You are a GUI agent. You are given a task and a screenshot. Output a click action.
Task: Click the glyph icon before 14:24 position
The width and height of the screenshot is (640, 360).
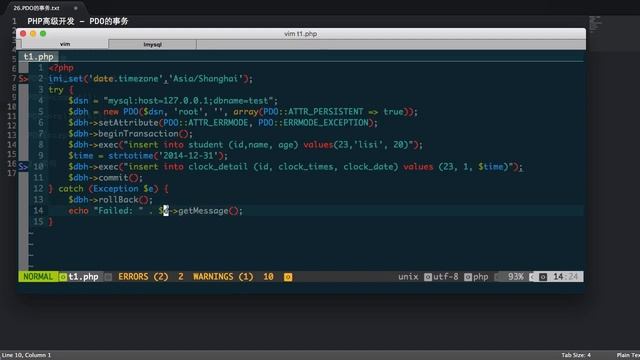(543, 277)
